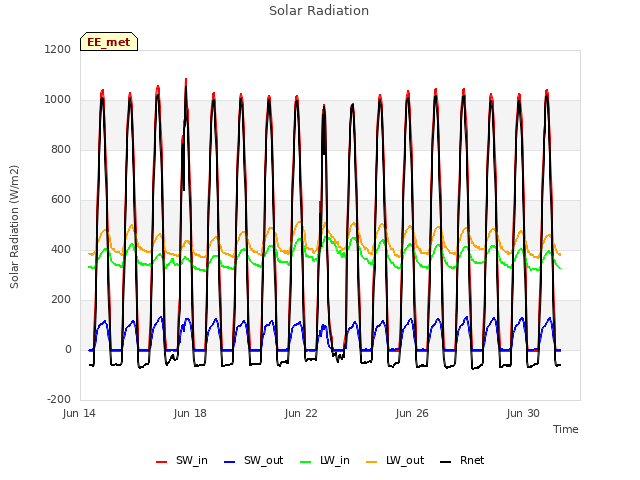
Task: Click the 1200 y-axis tick label
Action: pyautogui.click(x=58, y=49)
